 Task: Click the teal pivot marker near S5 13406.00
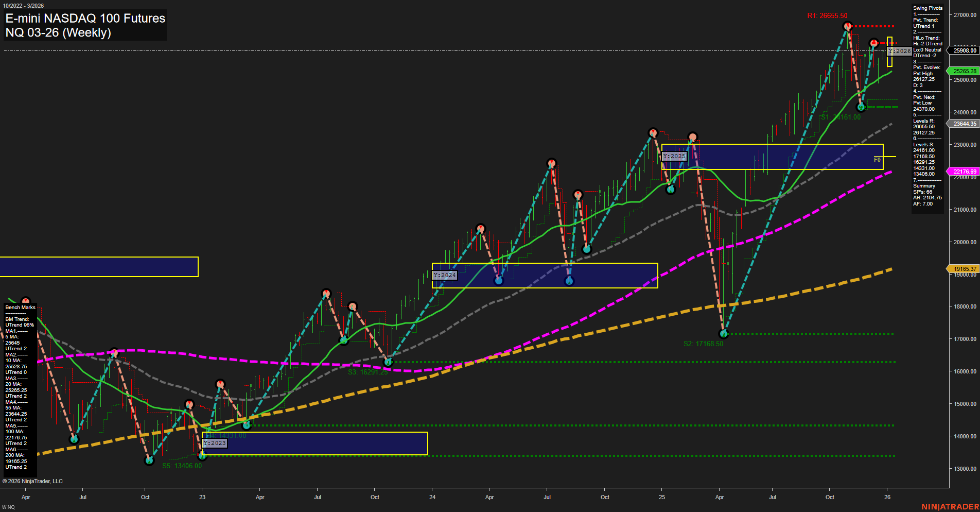201,455
